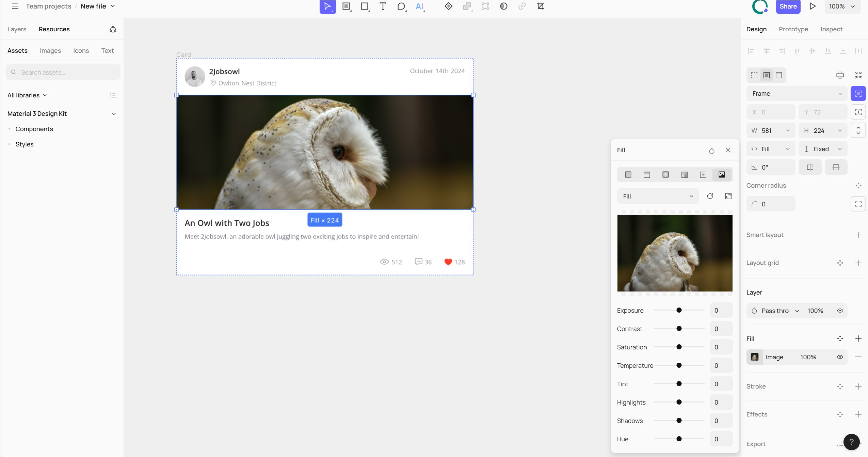This screenshot has width=868, height=457.
Task: Remove the Image fill with minus
Action: click(x=858, y=357)
